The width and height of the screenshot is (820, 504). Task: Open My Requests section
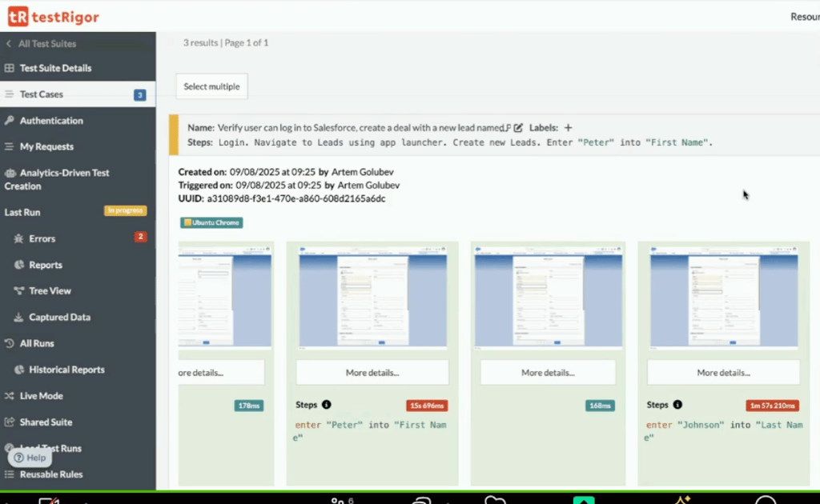tap(46, 146)
